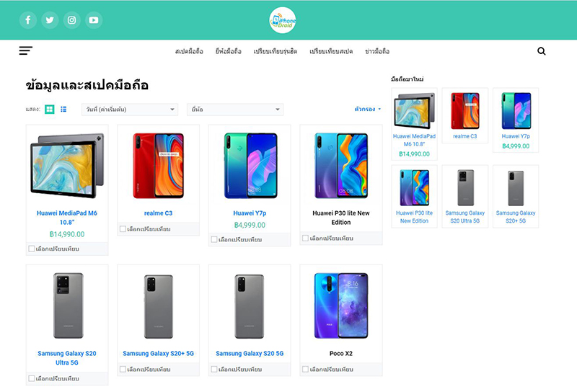Switch to list view icon

(63, 110)
